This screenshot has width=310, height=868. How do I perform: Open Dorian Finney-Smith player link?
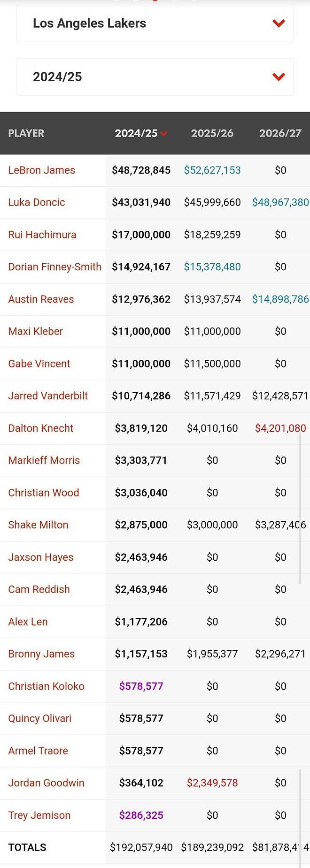[55, 267]
